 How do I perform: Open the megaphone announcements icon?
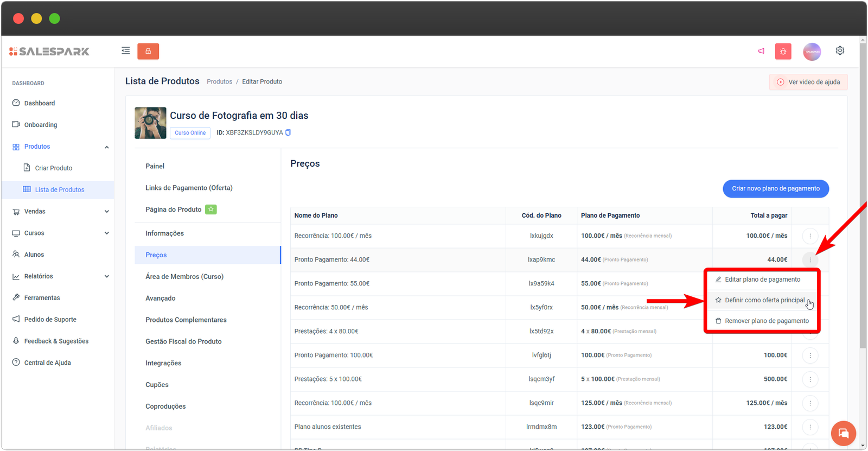tap(761, 51)
